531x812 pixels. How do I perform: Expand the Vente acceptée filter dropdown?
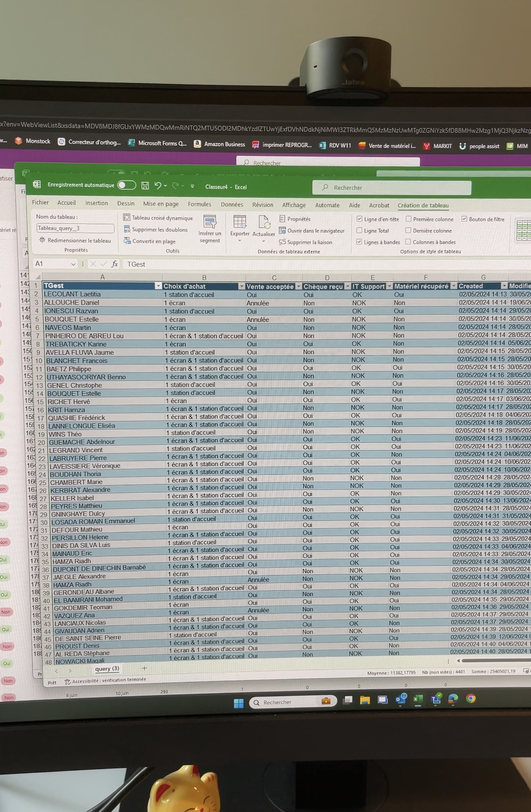point(298,286)
